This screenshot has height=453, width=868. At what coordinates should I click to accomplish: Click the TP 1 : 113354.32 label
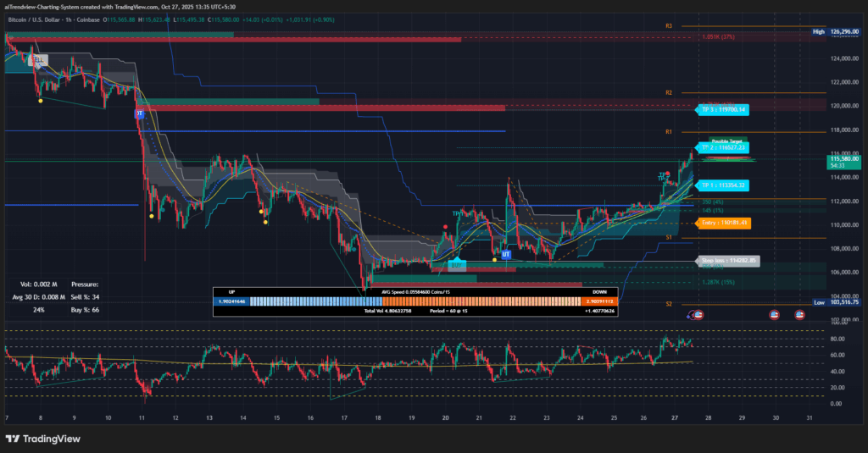click(x=723, y=185)
